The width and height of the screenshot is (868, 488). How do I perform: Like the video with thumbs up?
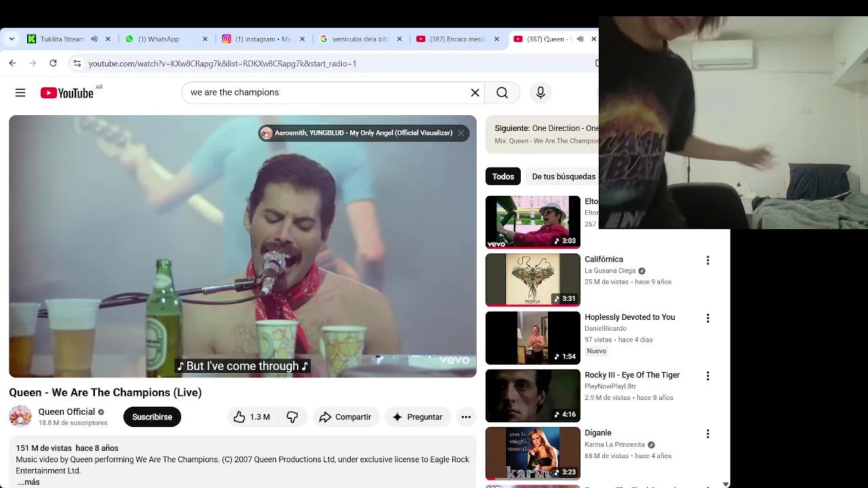(x=251, y=417)
